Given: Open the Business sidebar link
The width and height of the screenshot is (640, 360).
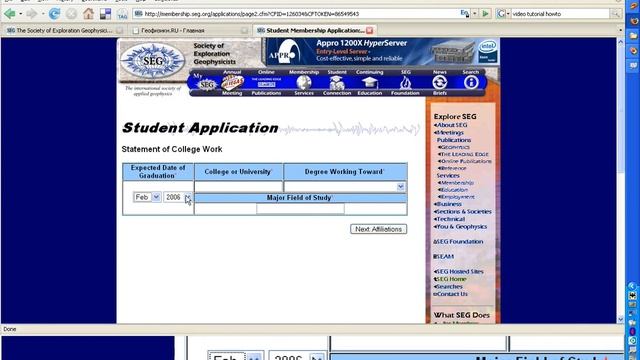Looking at the screenshot, I should point(448,204).
